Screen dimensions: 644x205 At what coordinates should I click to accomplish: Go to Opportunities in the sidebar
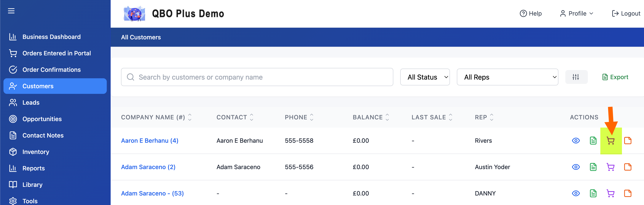click(42, 119)
